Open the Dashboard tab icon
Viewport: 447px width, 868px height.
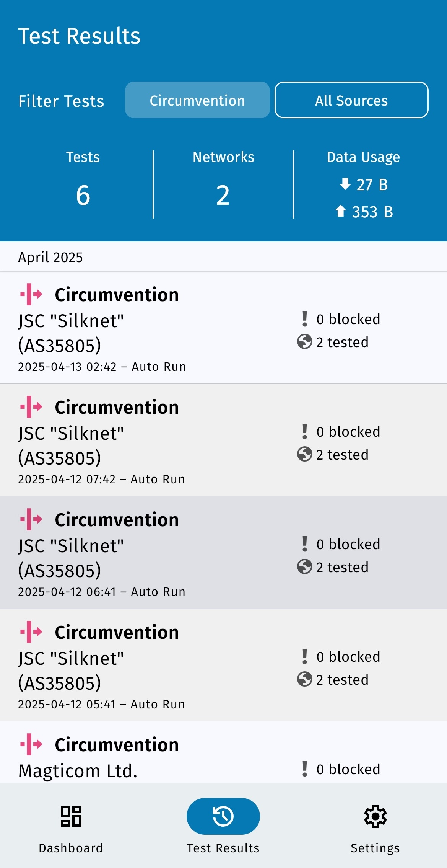[71, 816]
